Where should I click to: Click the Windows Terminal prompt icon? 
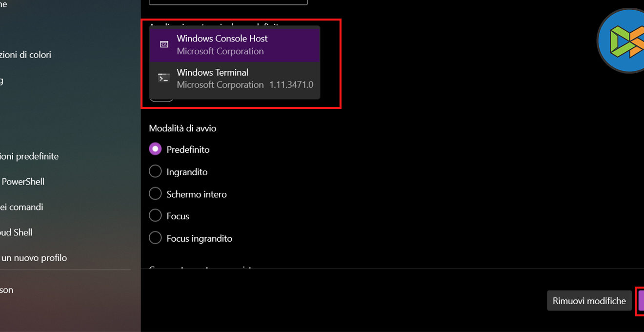coord(164,78)
